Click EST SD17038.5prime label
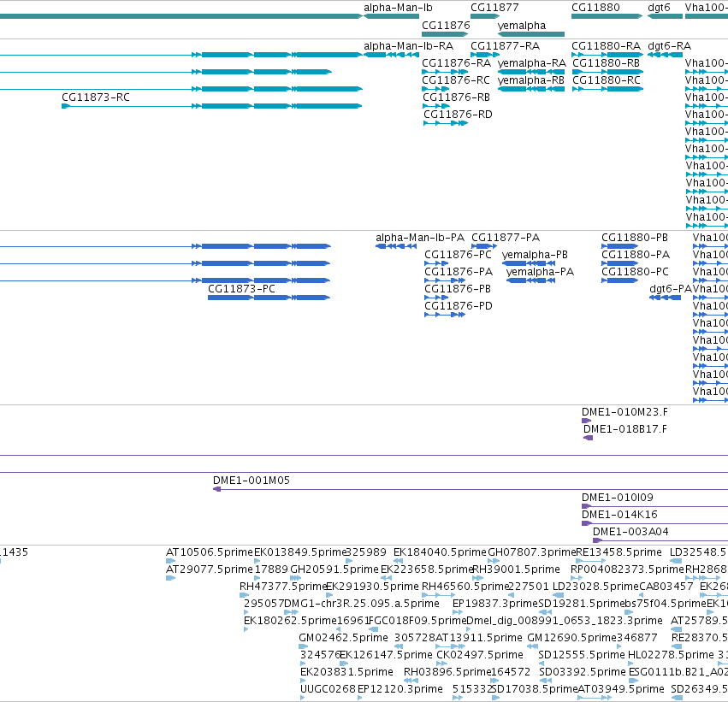This screenshot has width=728, height=702. coord(534,689)
